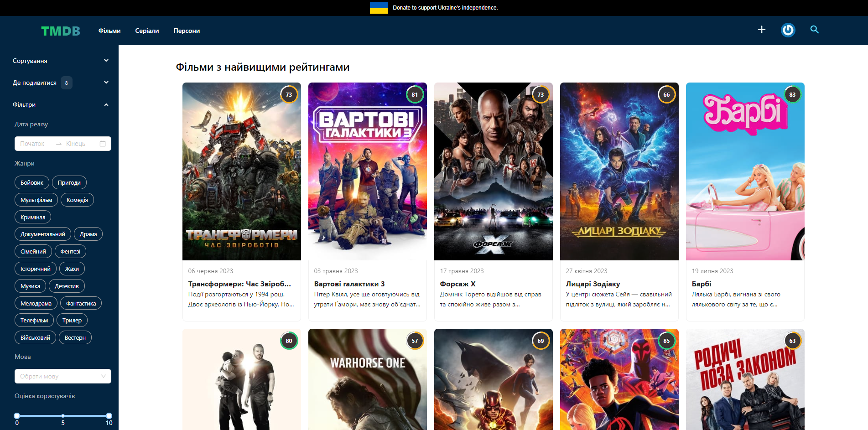Open the Обрати мову language dropdown
The image size is (868, 430).
(x=63, y=376)
